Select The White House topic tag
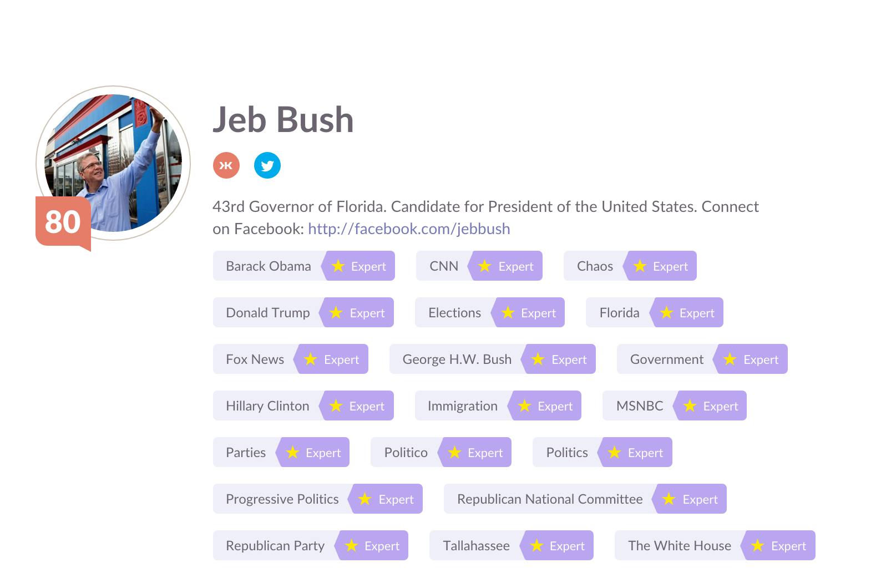This screenshot has height=588, width=881. [679, 546]
